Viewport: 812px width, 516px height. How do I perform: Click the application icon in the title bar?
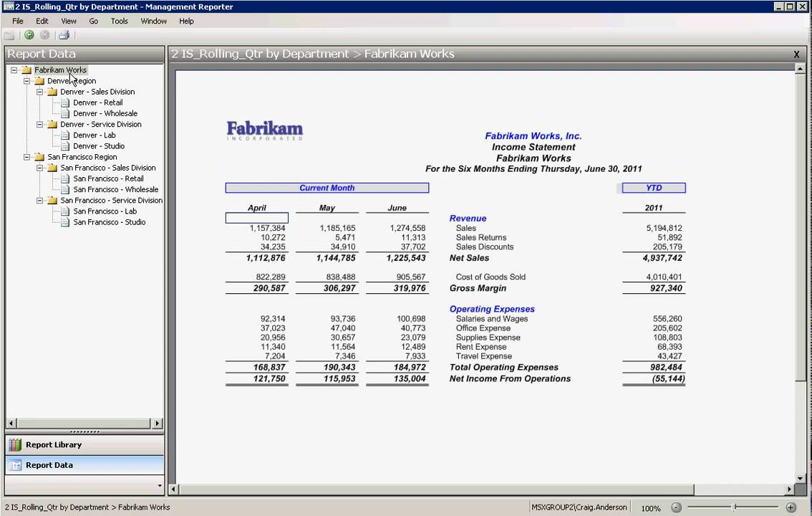tap(8, 6)
